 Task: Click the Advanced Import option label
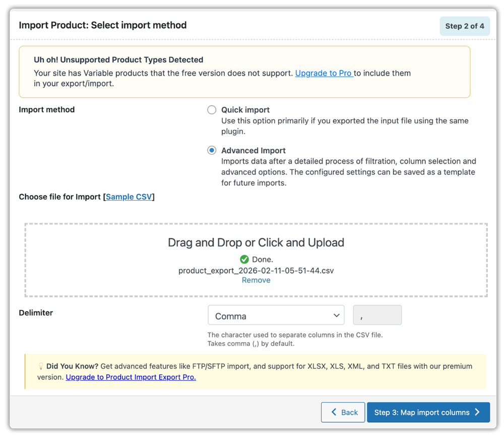[253, 151]
